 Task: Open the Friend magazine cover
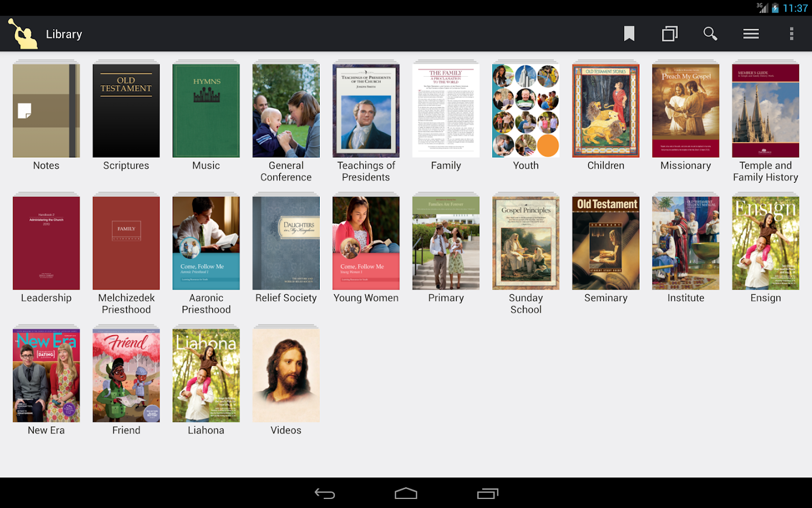click(x=126, y=375)
